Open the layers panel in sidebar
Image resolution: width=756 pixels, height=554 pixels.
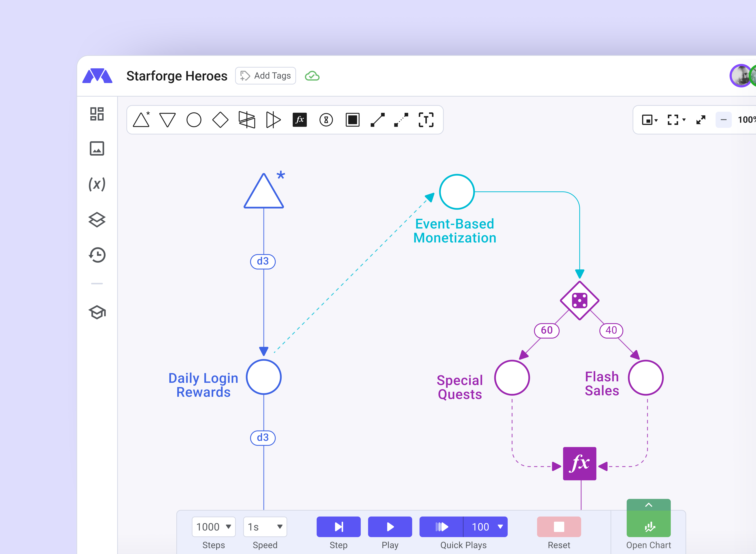pos(97,220)
